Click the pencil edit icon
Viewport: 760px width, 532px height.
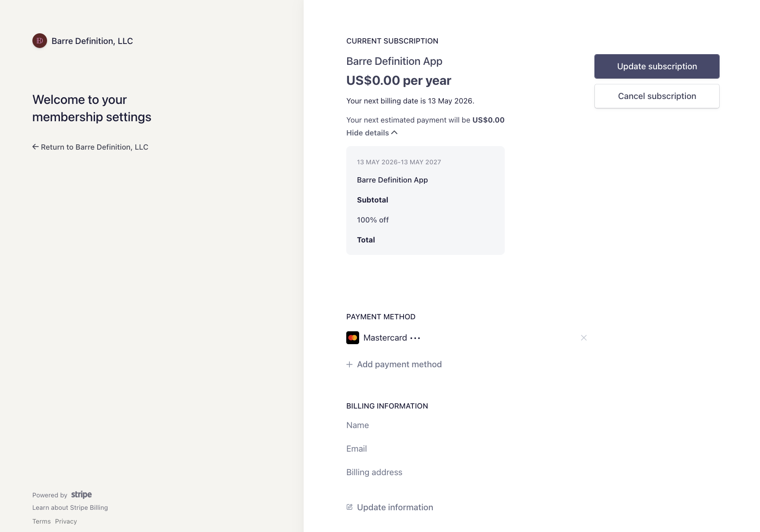pos(349,507)
